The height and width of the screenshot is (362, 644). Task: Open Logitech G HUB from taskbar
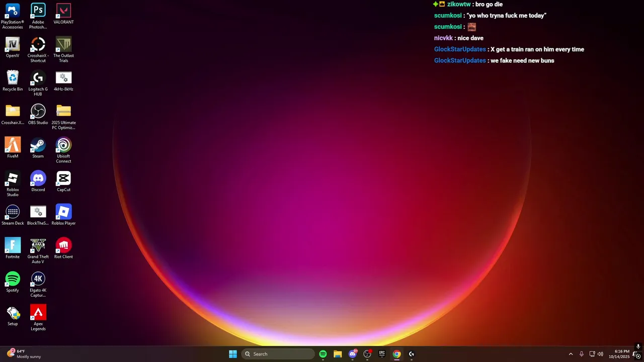[412, 354]
